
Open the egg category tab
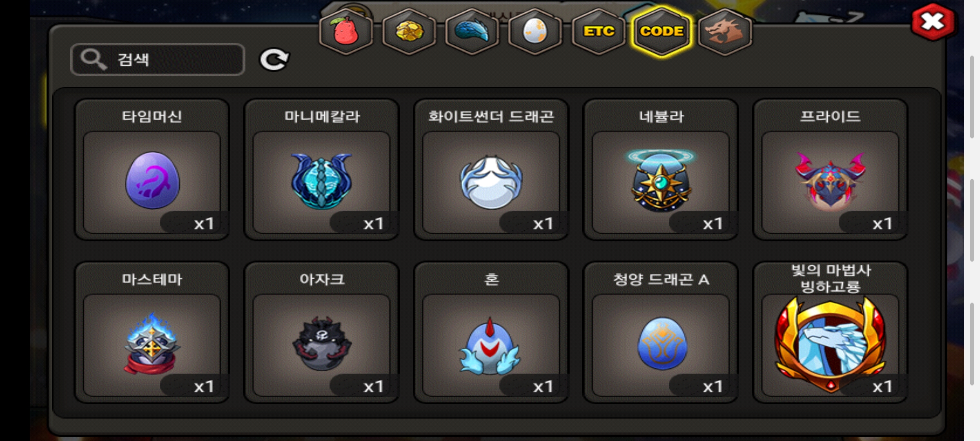tap(535, 31)
